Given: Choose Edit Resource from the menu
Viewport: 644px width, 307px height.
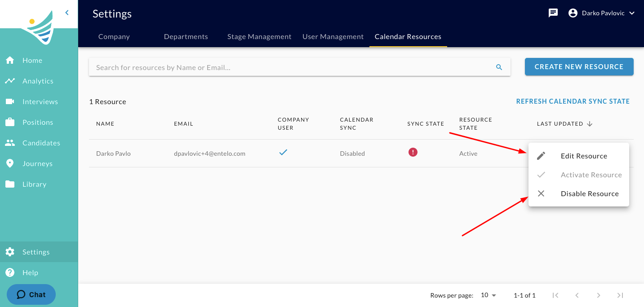Looking at the screenshot, I should click(x=579, y=156).
